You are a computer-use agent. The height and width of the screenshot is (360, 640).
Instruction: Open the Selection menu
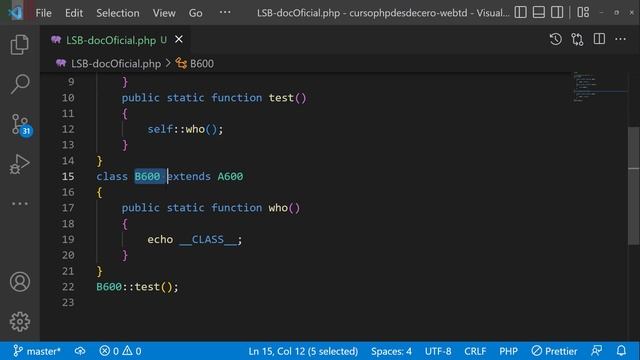[118, 13]
